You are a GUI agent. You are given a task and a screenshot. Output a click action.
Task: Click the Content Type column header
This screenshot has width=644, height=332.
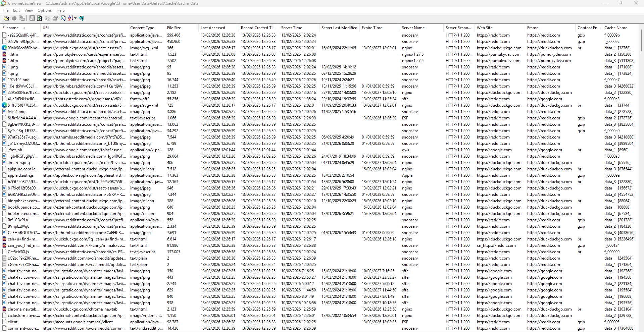pos(142,28)
